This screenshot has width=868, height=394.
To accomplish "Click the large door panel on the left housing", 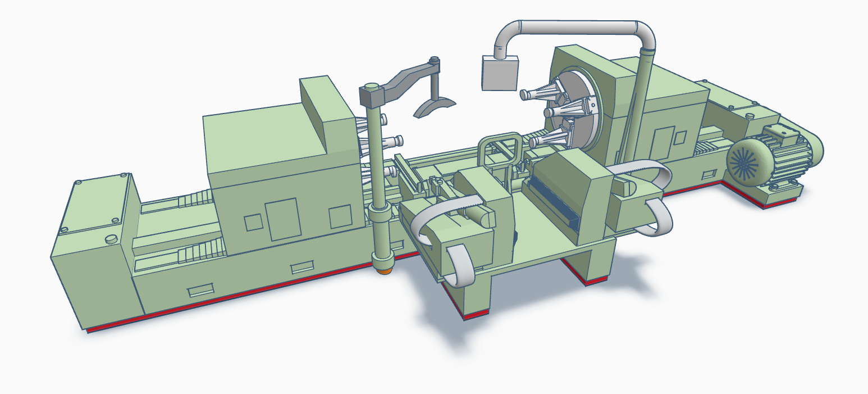I will point(281,219).
